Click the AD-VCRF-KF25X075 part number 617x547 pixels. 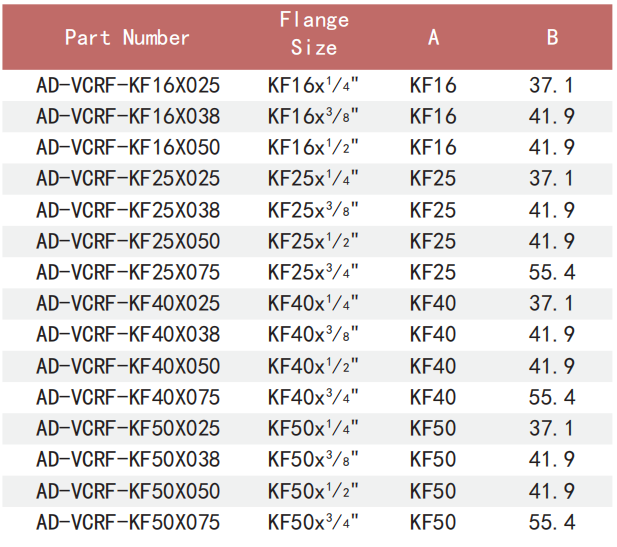click(128, 272)
